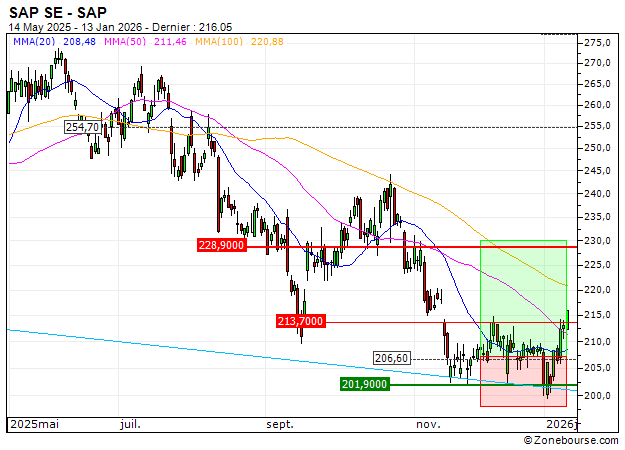Click the juil. month label on time axis
The image size is (625, 450).
pyautogui.click(x=129, y=424)
